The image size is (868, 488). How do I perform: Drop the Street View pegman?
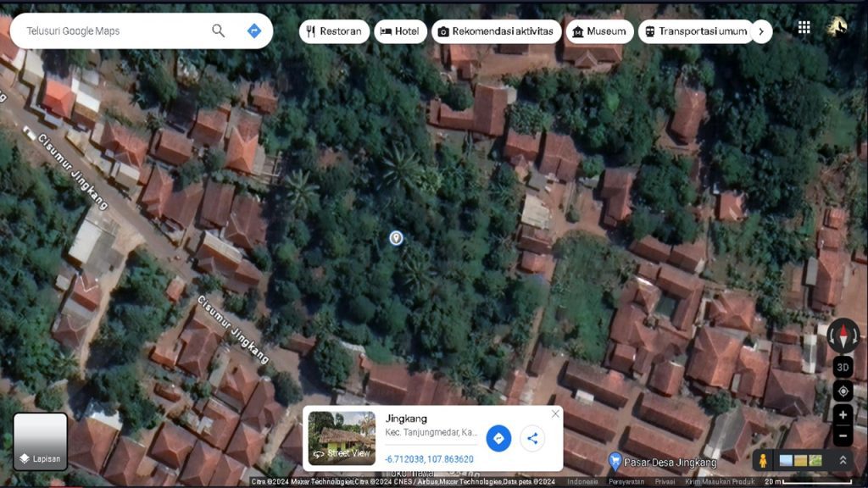tap(763, 460)
